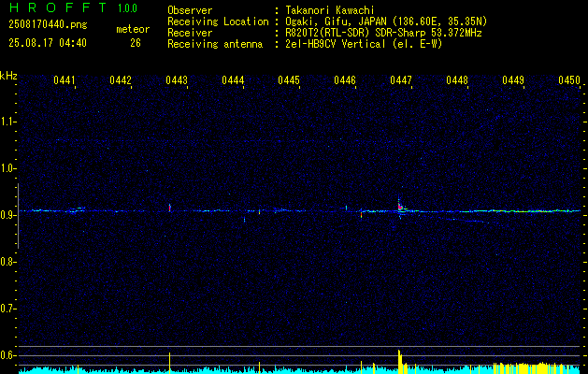This screenshot has width=588, height=374.
Task: Click the 0450 time axis marker
Action: 569,79
